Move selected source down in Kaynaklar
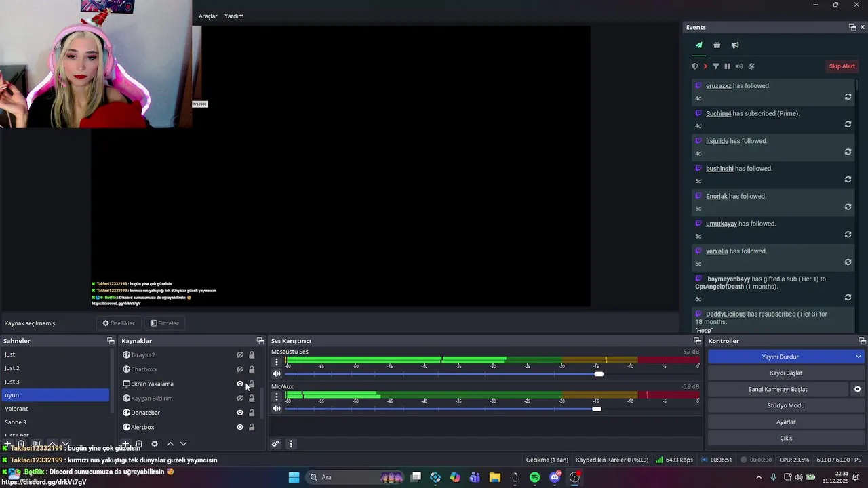The image size is (868, 488). [183, 444]
